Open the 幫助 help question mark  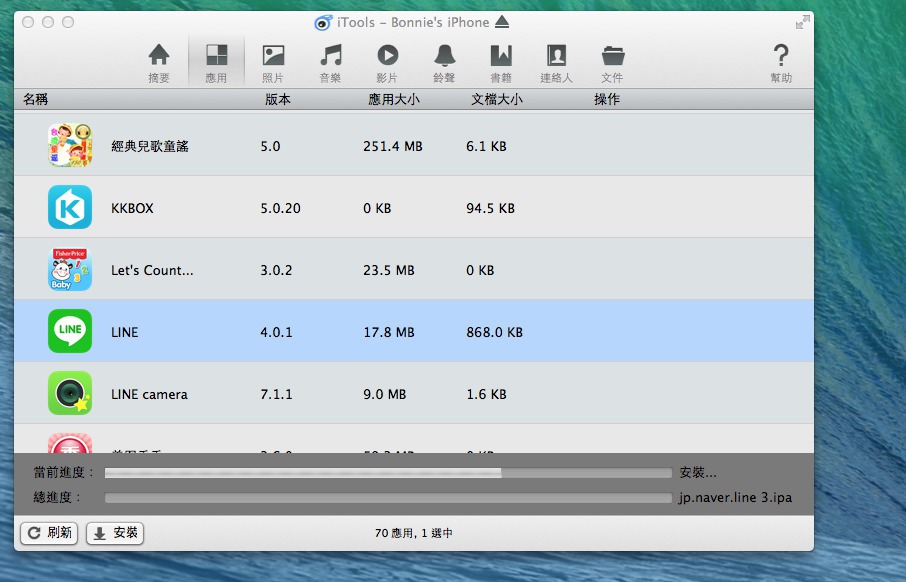(x=781, y=64)
